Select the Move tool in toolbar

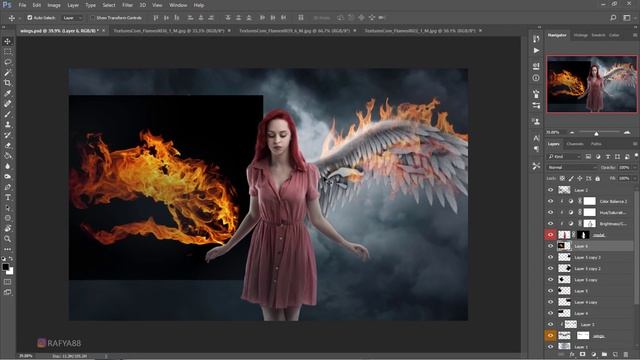[8, 41]
